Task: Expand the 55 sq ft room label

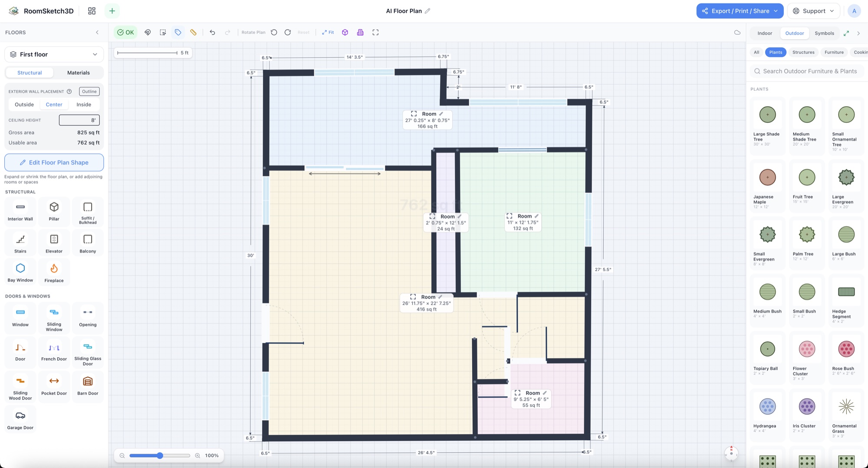Action: [518, 393]
